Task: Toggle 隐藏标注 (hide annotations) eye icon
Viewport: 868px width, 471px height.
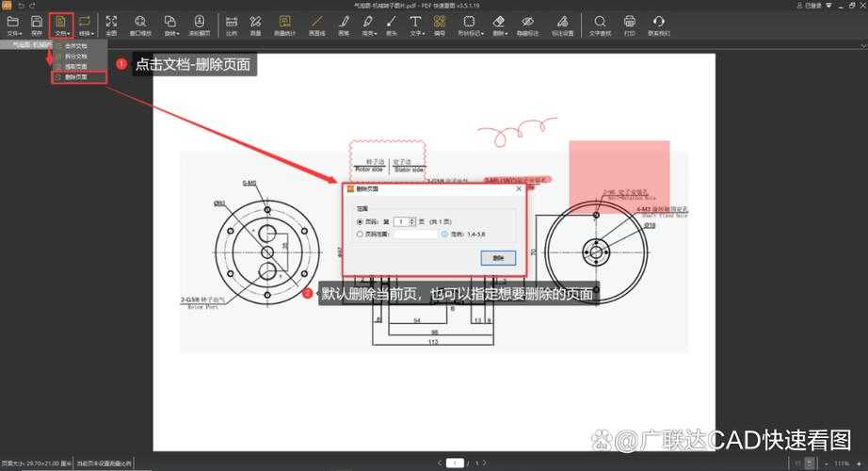Action: pyautogui.click(x=527, y=24)
